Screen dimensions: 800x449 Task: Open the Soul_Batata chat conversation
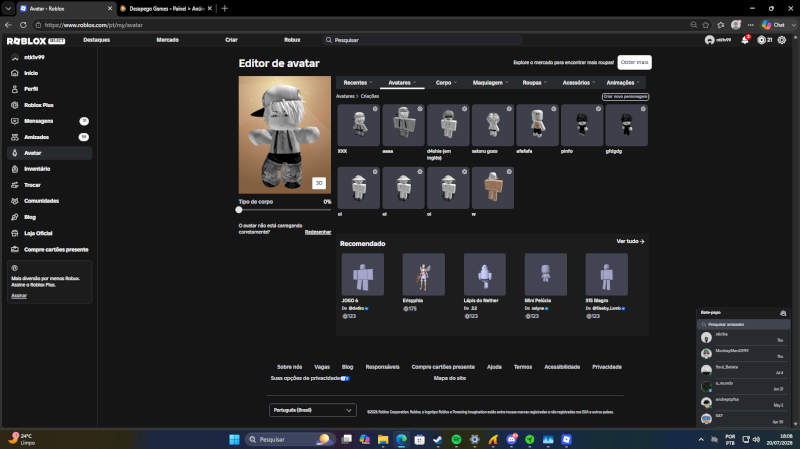743,369
